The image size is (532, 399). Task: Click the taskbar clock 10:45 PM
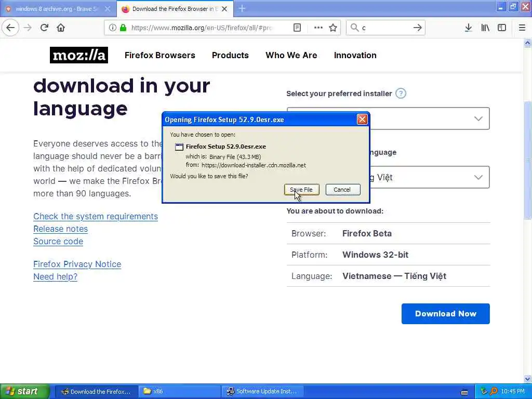tap(513, 392)
